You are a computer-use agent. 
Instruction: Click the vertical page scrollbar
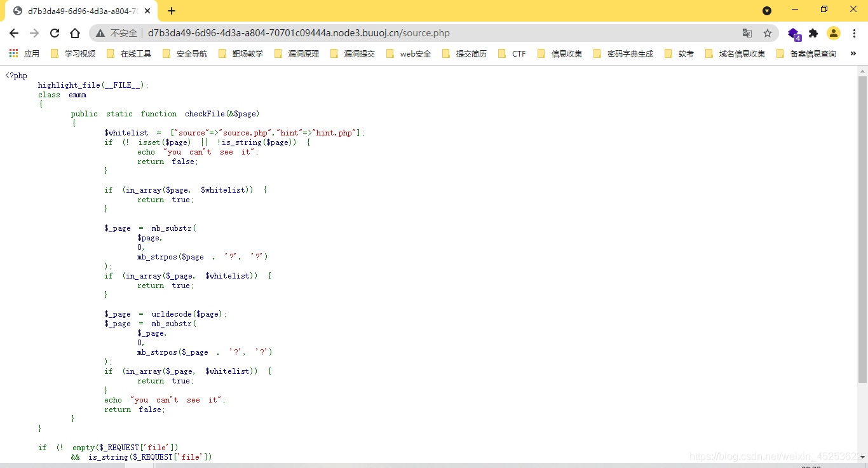[x=862, y=229]
